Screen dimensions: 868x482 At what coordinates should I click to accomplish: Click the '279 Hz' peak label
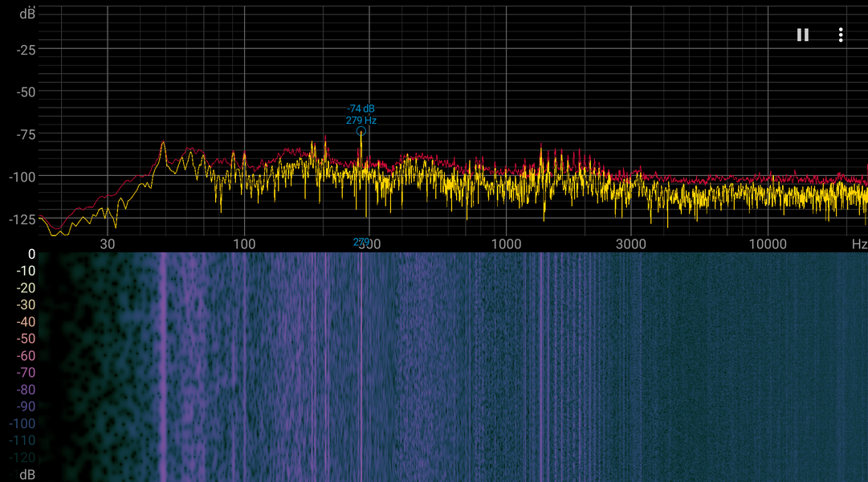pos(361,120)
